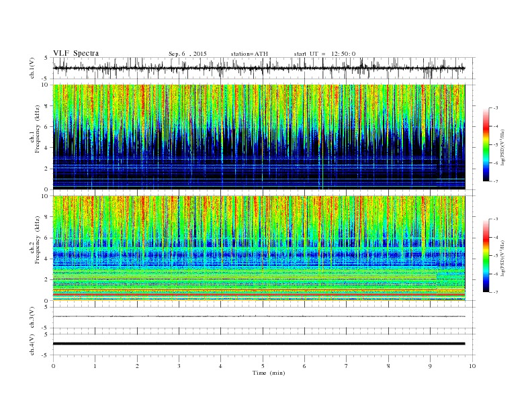
Task: Click the time axis tick label "1"
Action: click(x=95, y=366)
